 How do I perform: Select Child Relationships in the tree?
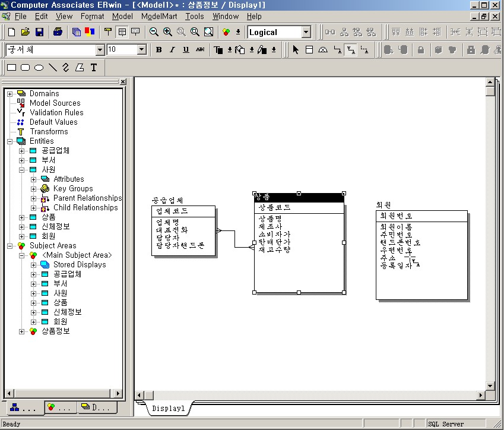point(85,208)
